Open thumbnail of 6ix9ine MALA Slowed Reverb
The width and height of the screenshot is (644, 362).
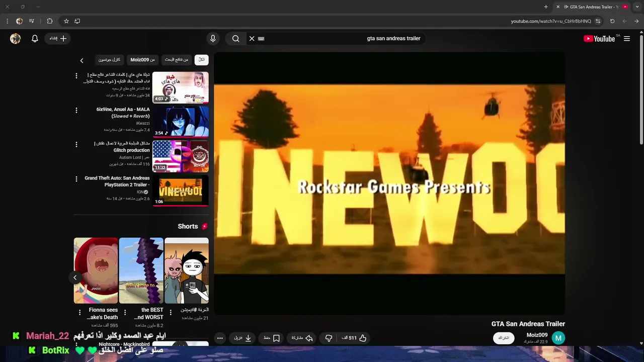point(181,121)
